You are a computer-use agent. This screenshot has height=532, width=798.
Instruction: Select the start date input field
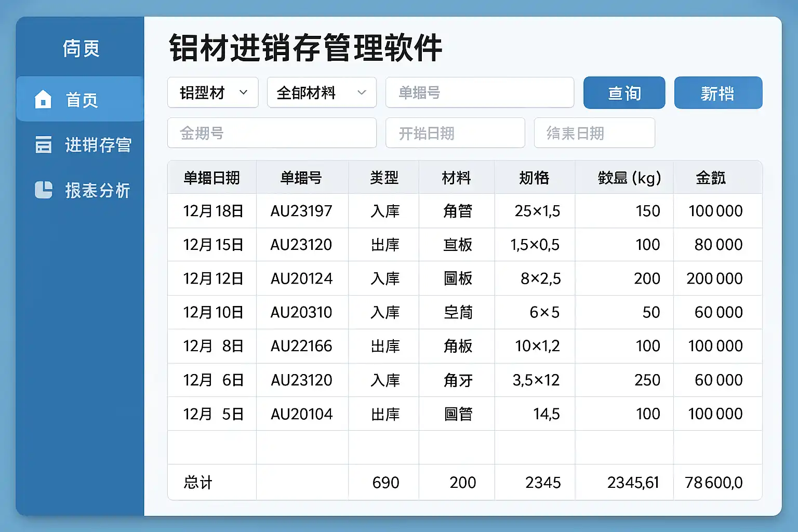point(455,133)
